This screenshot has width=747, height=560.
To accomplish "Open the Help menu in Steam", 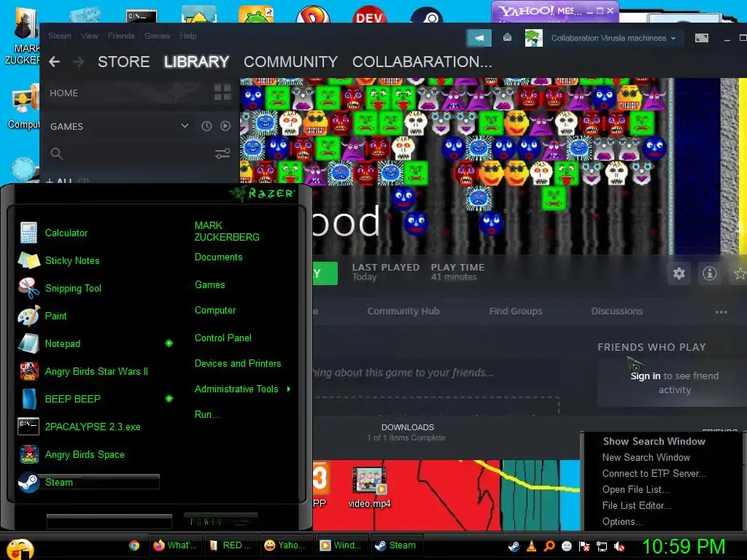I will [x=188, y=36].
